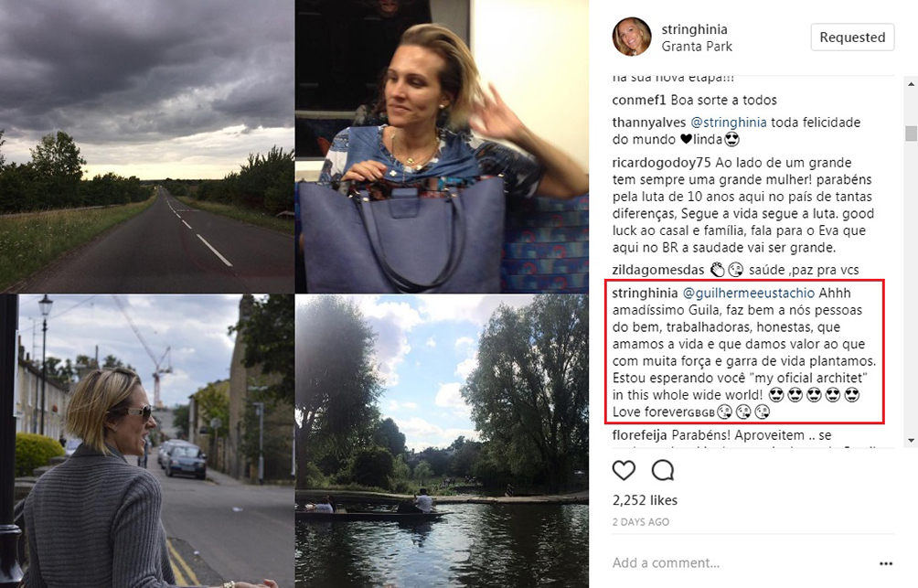The height and width of the screenshot is (588, 918).
Task: View the 2,252 likes list
Action: (645, 500)
